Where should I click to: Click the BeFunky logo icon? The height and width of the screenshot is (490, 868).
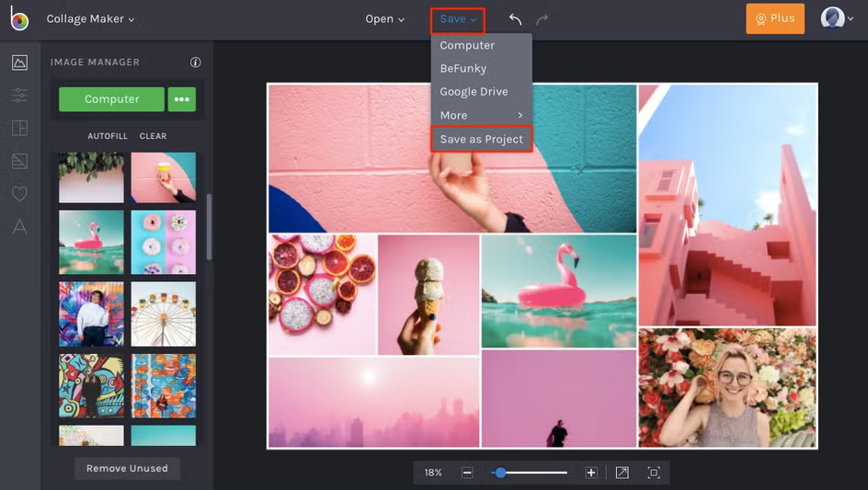point(19,18)
